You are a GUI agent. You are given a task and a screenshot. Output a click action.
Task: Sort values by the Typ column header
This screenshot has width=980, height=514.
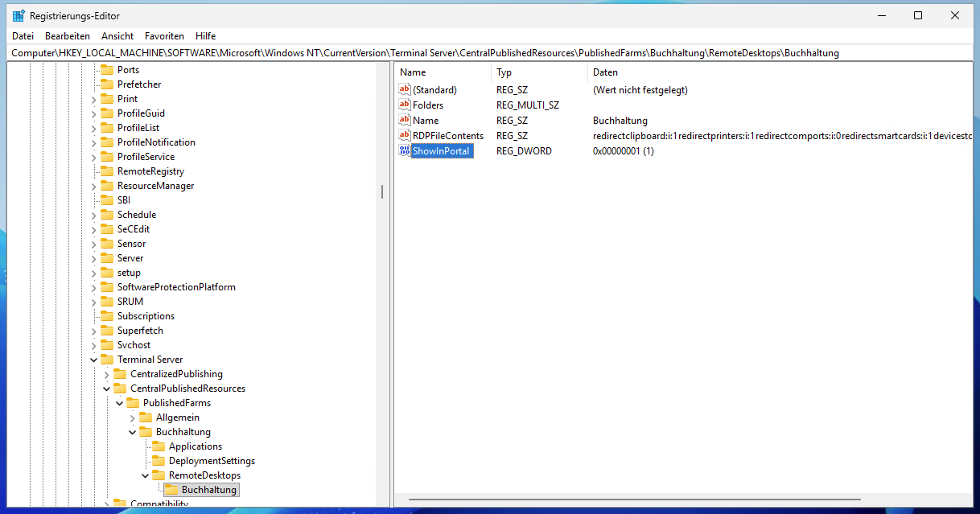point(539,72)
